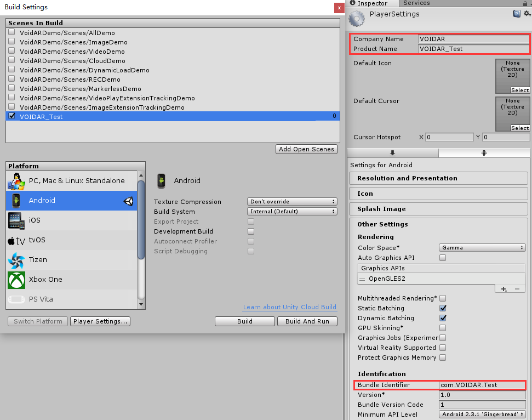
Task: Click the Cursor Hotspot Y field
Action: [x=506, y=137]
